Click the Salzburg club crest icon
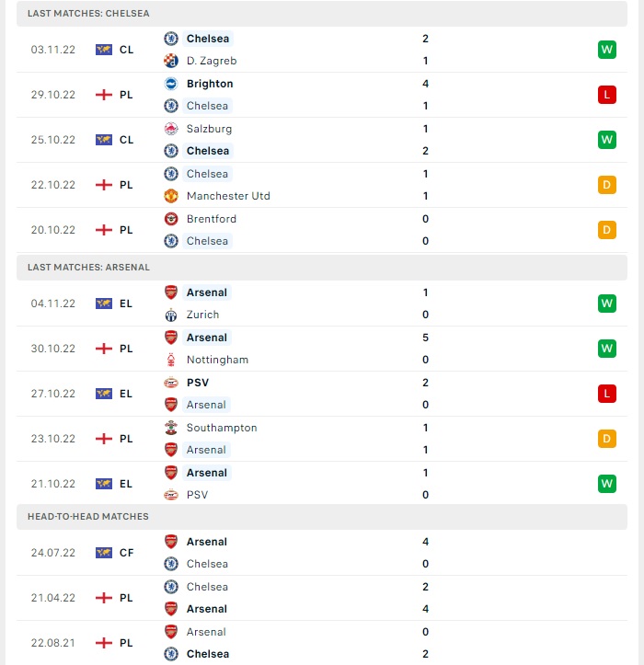644x665 pixels. point(171,129)
